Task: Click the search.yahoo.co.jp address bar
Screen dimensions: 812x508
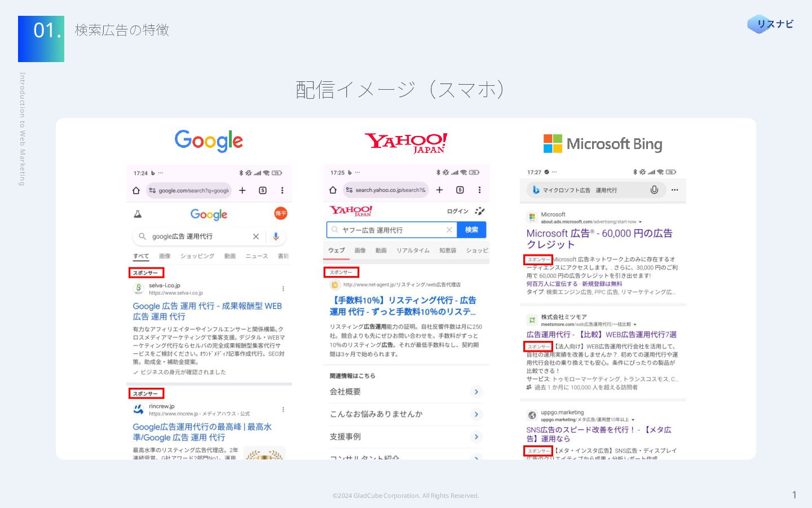Action: click(x=386, y=190)
